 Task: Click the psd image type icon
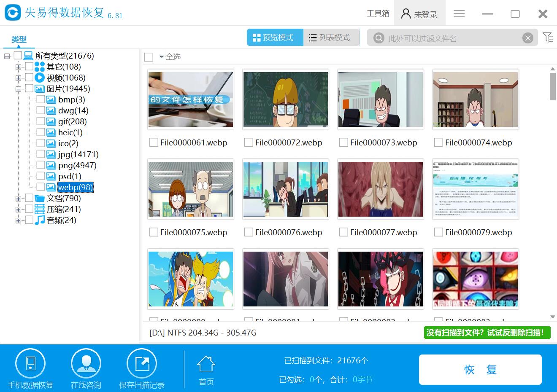click(51, 176)
